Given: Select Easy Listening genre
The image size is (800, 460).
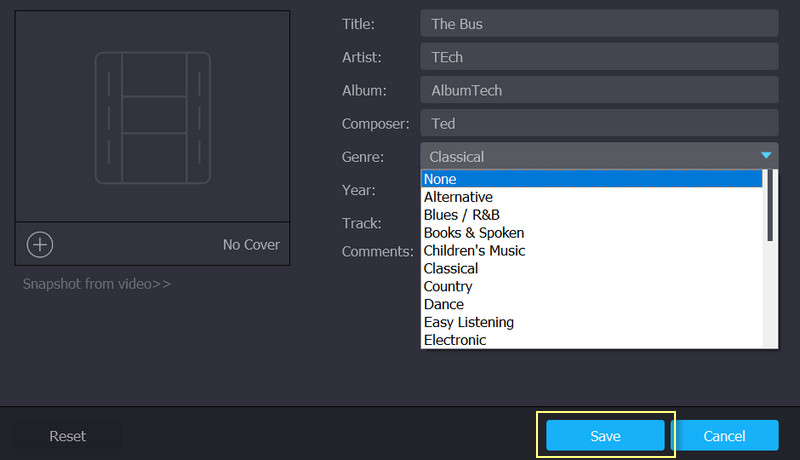Looking at the screenshot, I should [x=592, y=323].
